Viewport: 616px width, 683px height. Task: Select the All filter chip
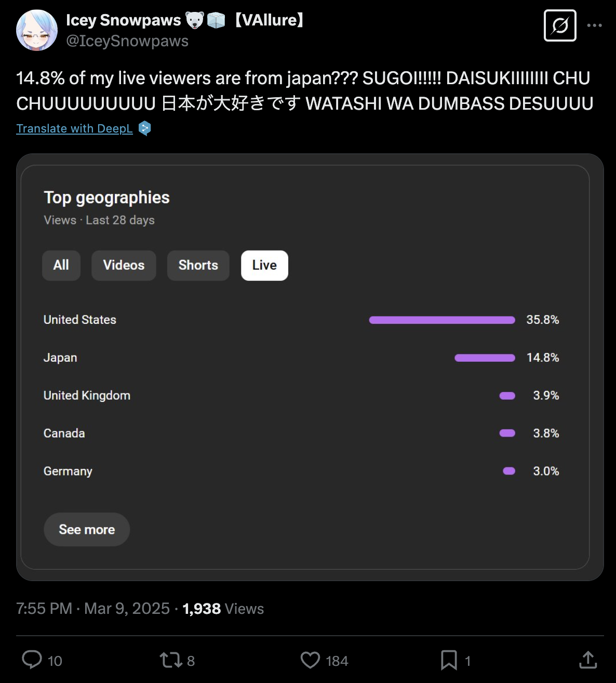(61, 266)
